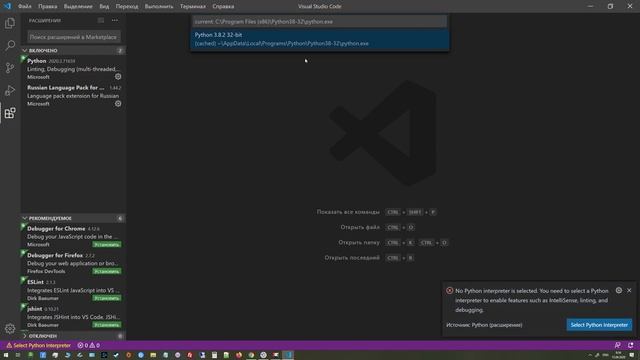The image size is (640, 360).
Task: Open the Файл menu
Action: pos(24,7)
